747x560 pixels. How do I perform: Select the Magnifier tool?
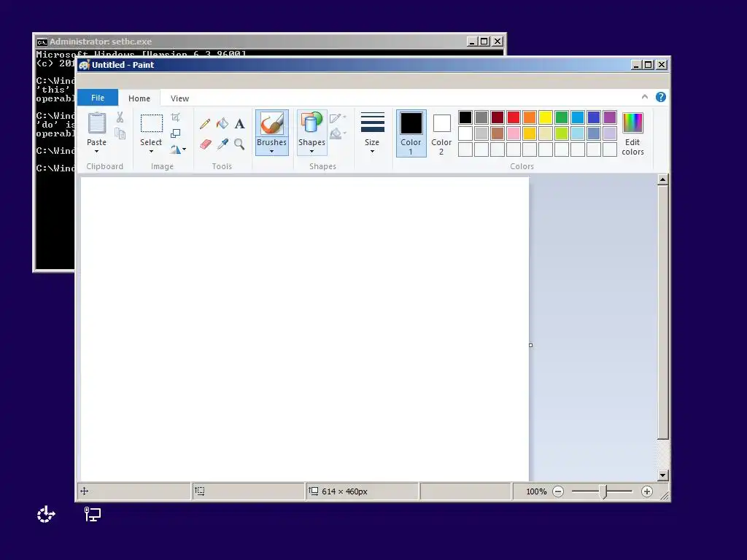click(x=239, y=144)
